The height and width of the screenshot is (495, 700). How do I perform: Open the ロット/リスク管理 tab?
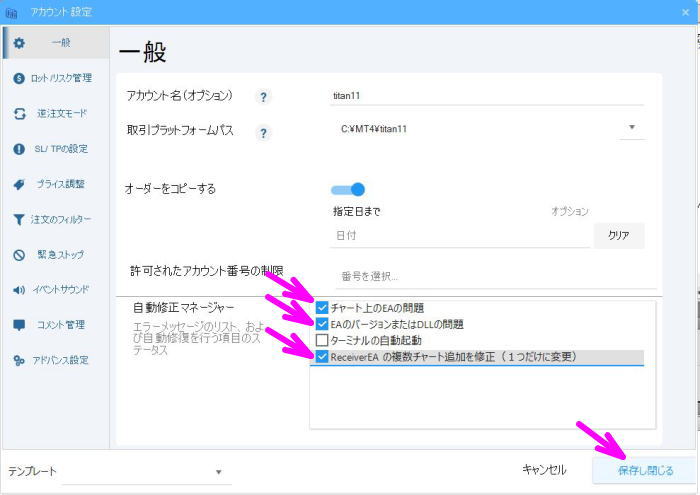click(56, 78)
